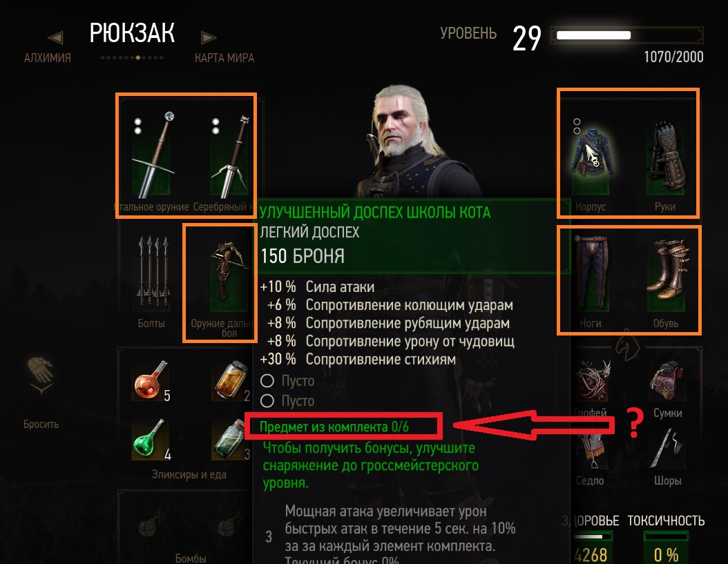The height and width of the screenshot is (564, 728).
Task: Click the first empty rune slot Пусто
Action: (288, 381)
